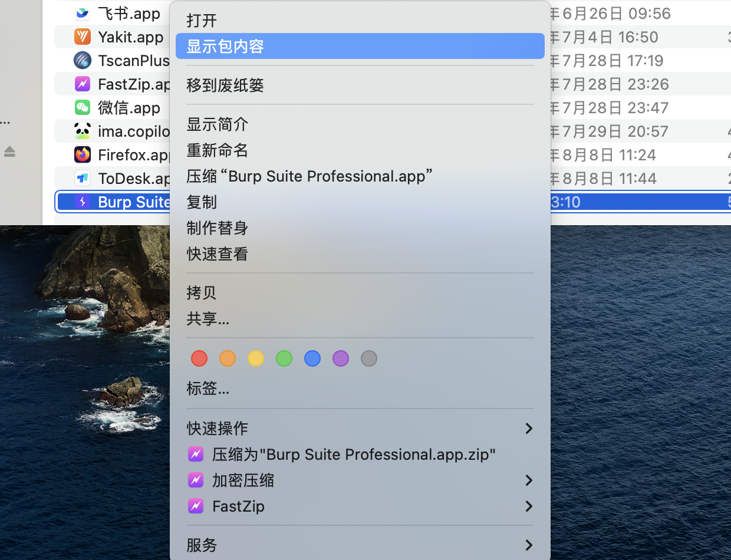This screenshot has width=731, height=560.
Task: Select the Yakit.app file name
Action: pyautogui.click(x=131, y=37)
